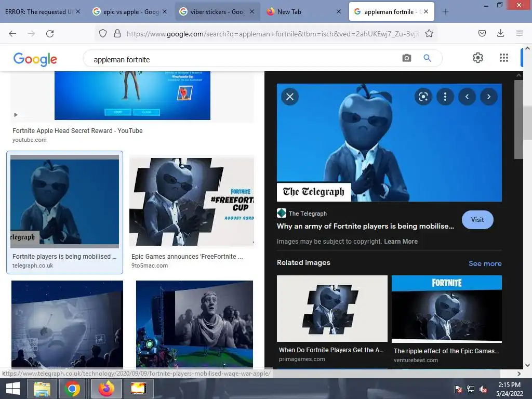532x399 pixels.
Task: Open venturebeat related image thumbnail
Action: [x=446, y=309]
